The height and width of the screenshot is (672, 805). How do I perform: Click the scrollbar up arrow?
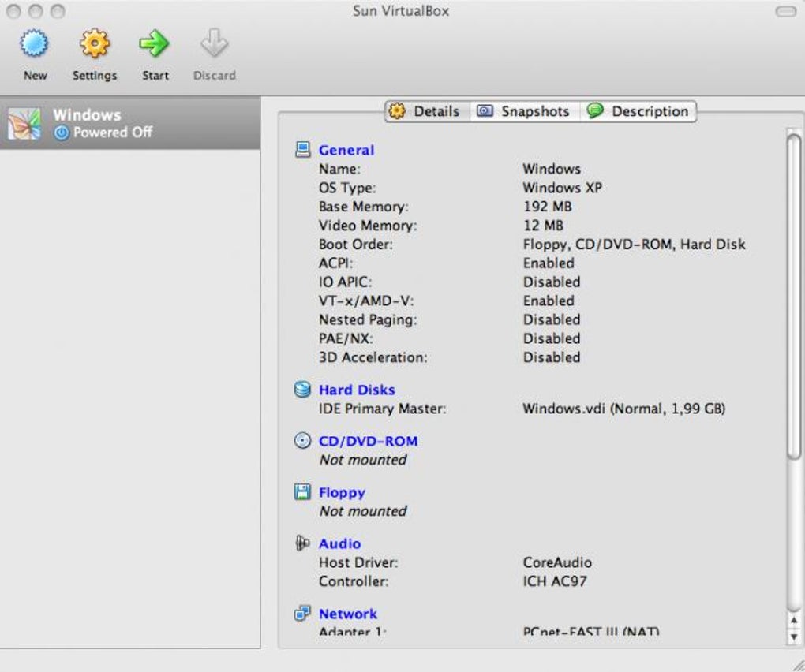[x=794, y=620]
